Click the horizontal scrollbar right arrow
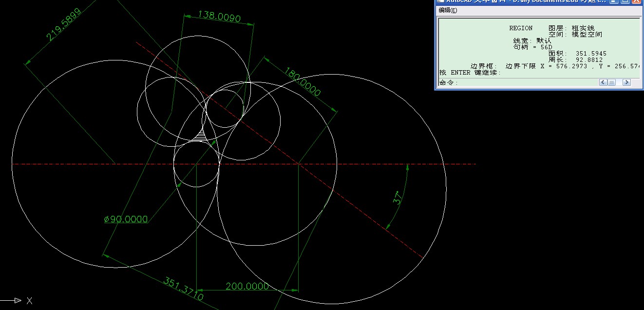 pyautogui.click(x=626, y=82)
